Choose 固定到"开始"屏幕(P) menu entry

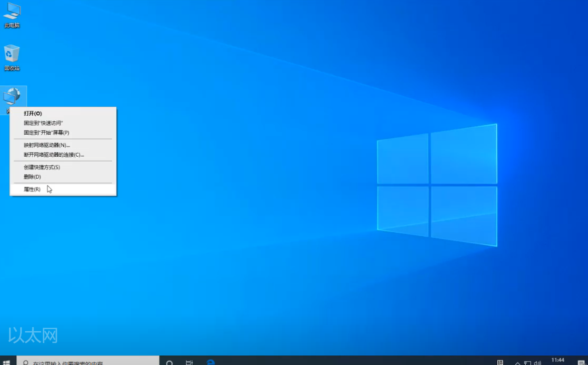click(46, 133)
